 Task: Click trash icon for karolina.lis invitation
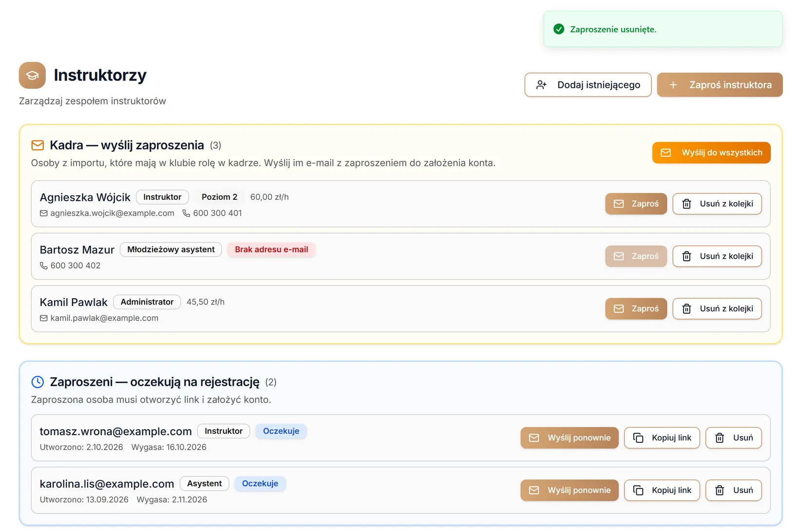(720, 490)
